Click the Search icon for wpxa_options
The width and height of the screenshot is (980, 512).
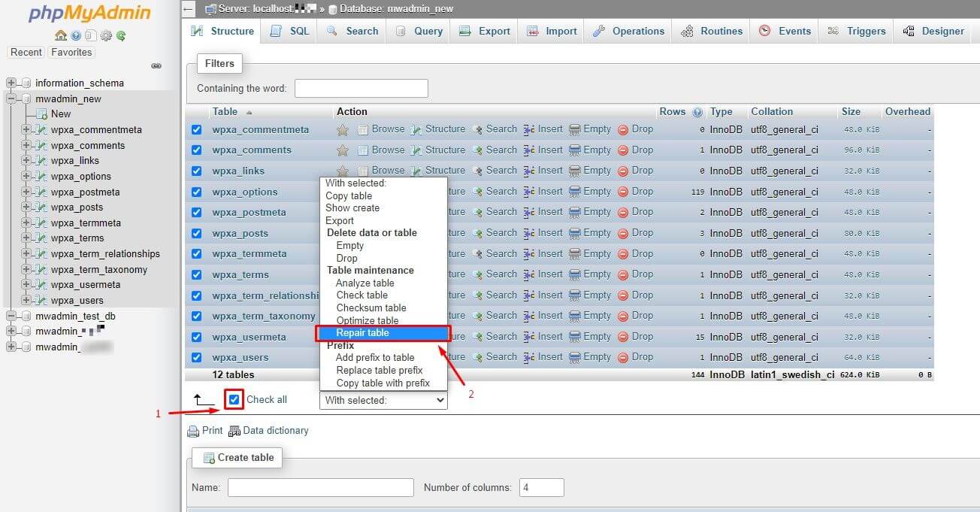[x=477, y=192]
